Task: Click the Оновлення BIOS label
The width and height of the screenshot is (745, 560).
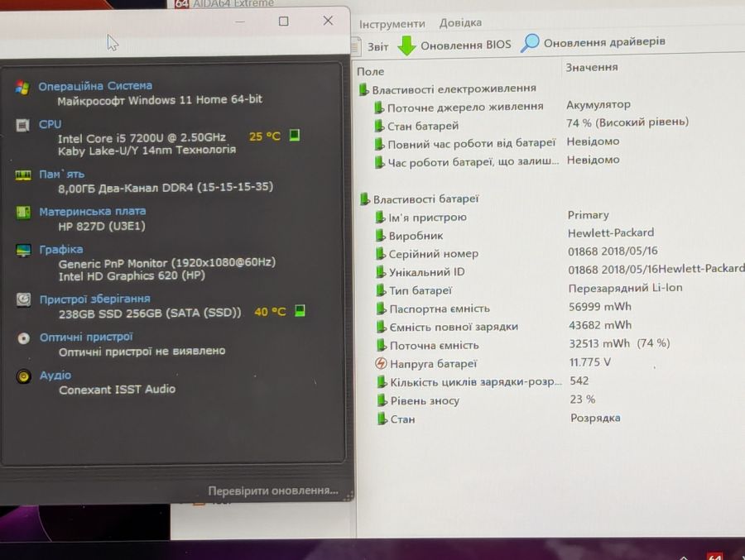Action: pos(465,45)
